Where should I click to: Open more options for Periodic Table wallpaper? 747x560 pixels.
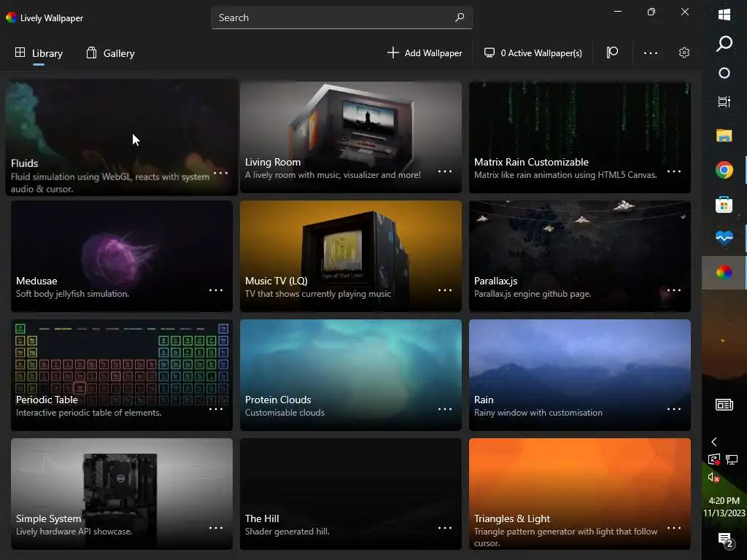pyautogui.click(x=216, y=409)
